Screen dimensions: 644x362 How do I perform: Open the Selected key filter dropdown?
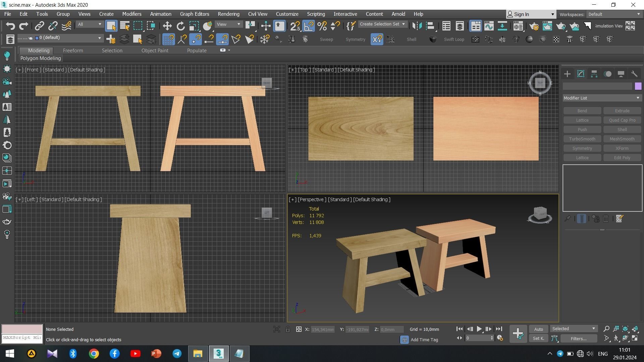coord(574,329)
